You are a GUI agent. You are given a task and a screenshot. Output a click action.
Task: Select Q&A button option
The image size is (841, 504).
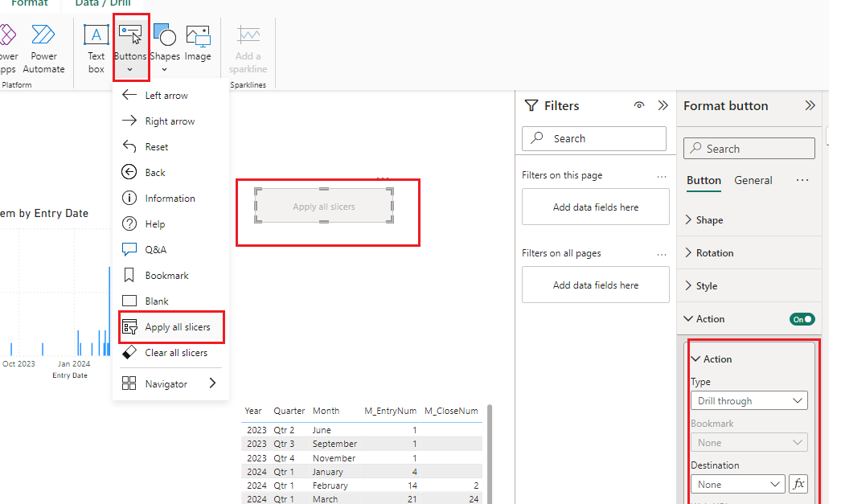pos(170,250)
